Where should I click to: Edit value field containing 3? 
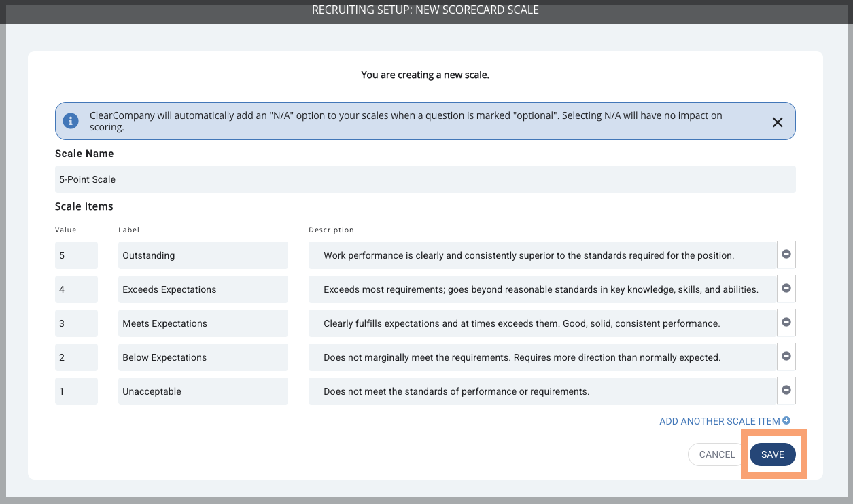[76, 323]
